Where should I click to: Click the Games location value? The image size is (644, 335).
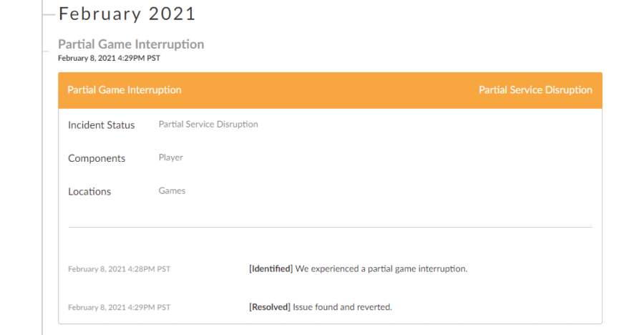point(172,190)
